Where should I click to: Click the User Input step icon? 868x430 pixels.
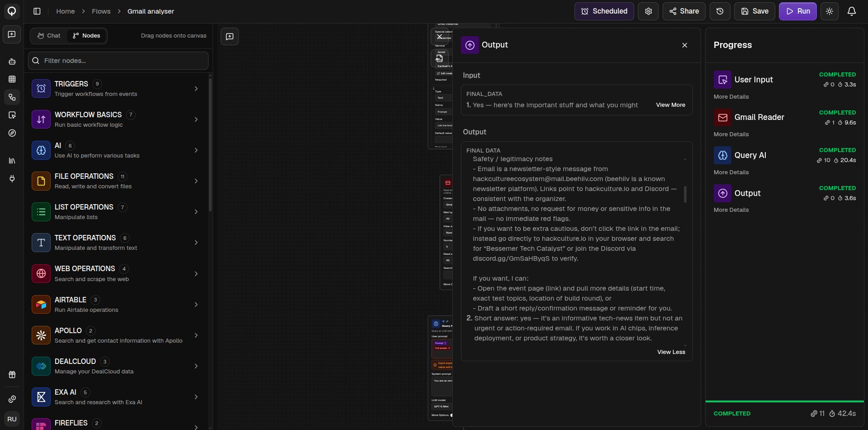click(723, 80)
